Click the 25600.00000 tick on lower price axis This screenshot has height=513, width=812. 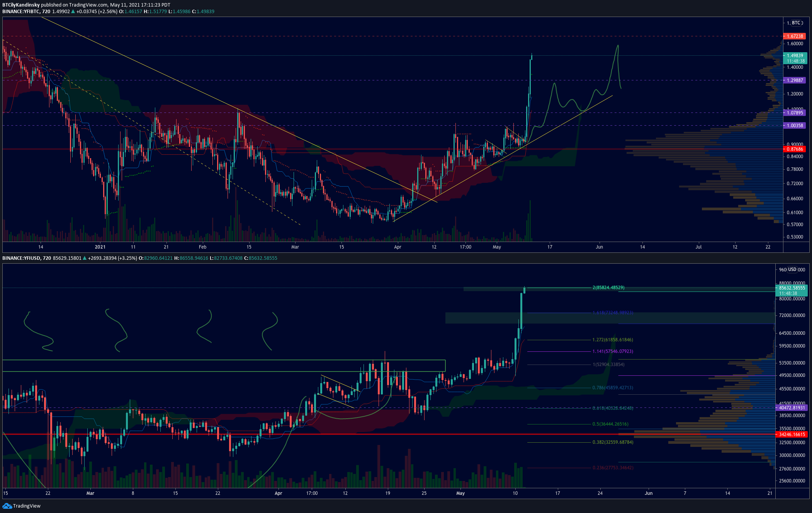(x=792, y=481)
